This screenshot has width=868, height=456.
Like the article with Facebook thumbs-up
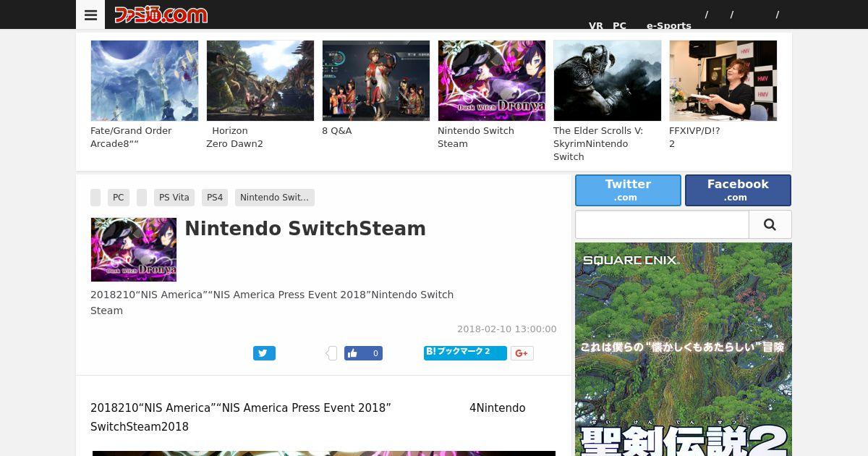coord(363,353)
